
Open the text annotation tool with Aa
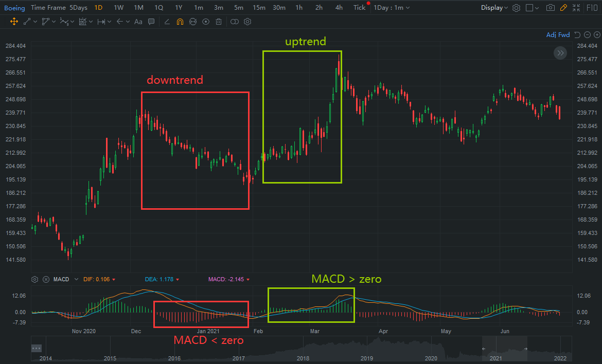(x=138, y=21)
